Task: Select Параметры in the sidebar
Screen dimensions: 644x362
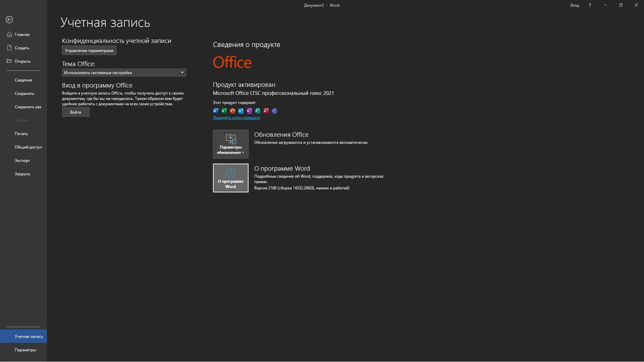Action: [x=25, y=350]
